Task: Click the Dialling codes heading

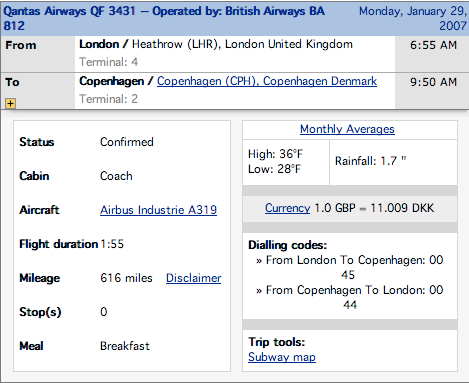Action: click(x=288, y=245)
